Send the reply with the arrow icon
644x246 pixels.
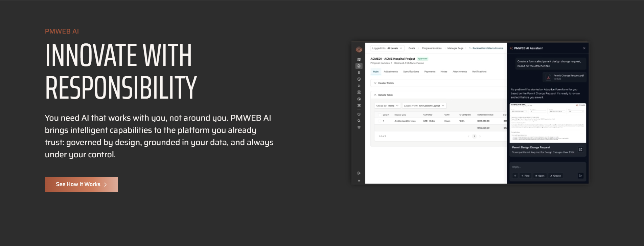point(581,176)
